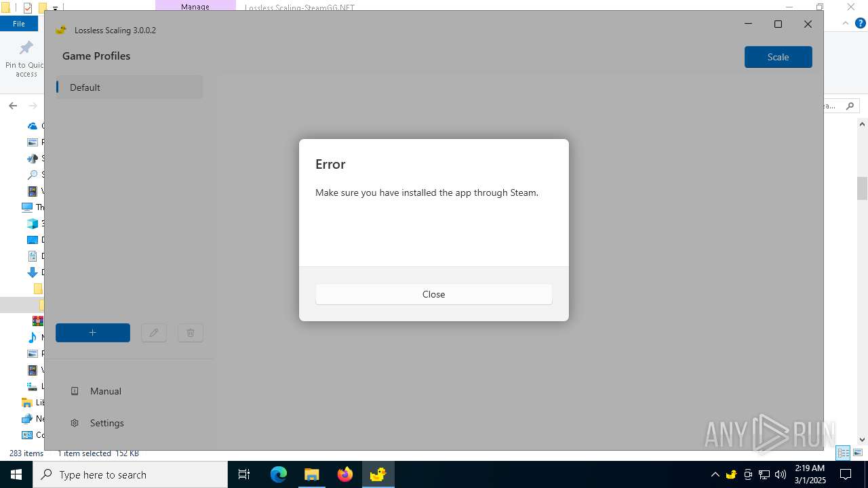Open Manage tab in File Explorer ribbon
Screen dimensions: 868x488
coord(195,7)
